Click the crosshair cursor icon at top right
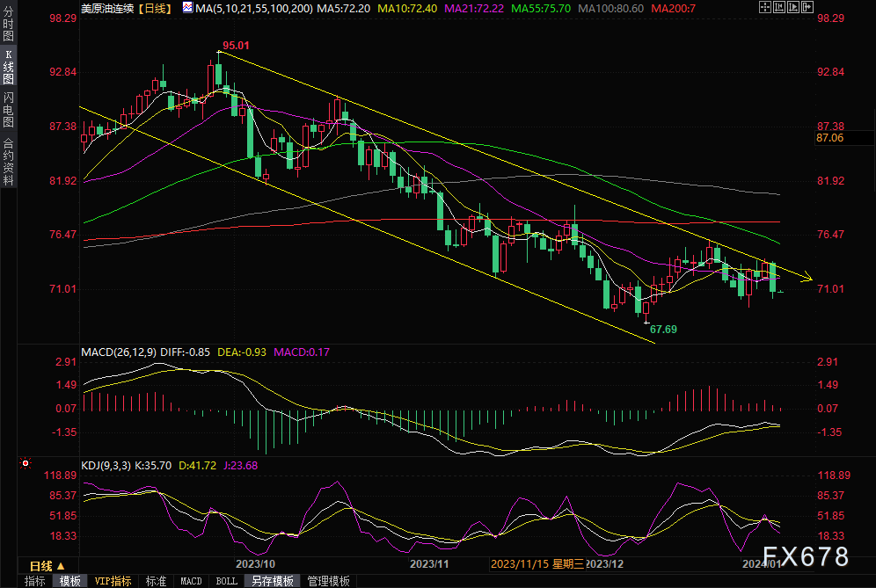The width and height of the screenshot is (876, 588). [765, 7]
